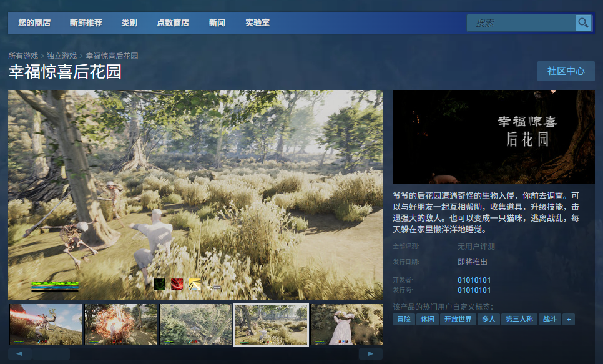Click 独立游戏 breadcrumb link
603x364 pixels.
pyautogui.click(x=62, y=56)
